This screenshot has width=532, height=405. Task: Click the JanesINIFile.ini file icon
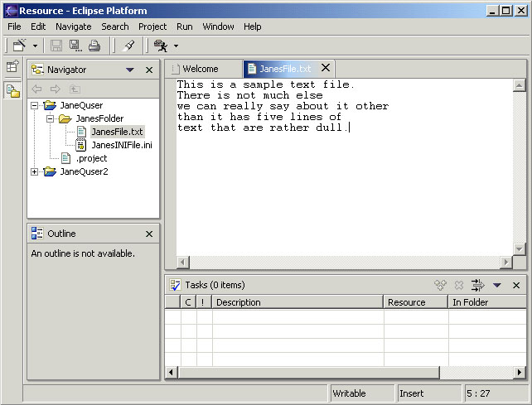click(x=80, y=145)
